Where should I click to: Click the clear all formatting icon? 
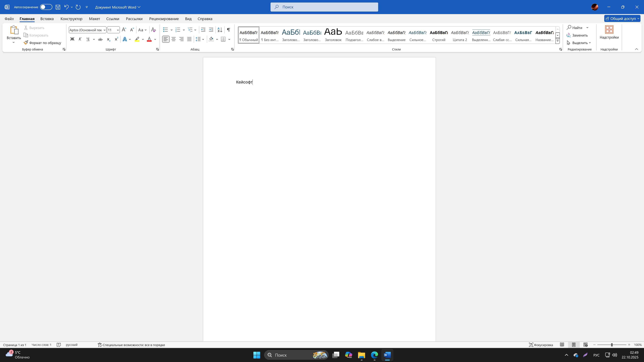(x=153, y=30)
